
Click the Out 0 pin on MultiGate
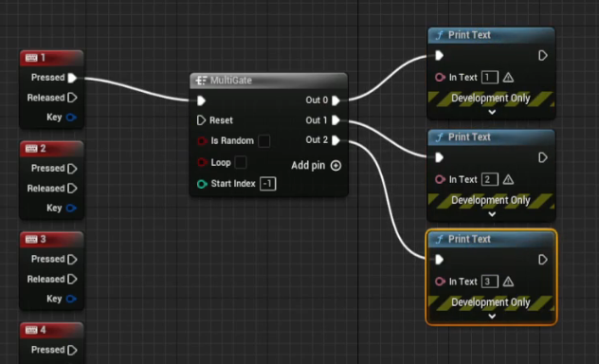(x=336, y=100)
